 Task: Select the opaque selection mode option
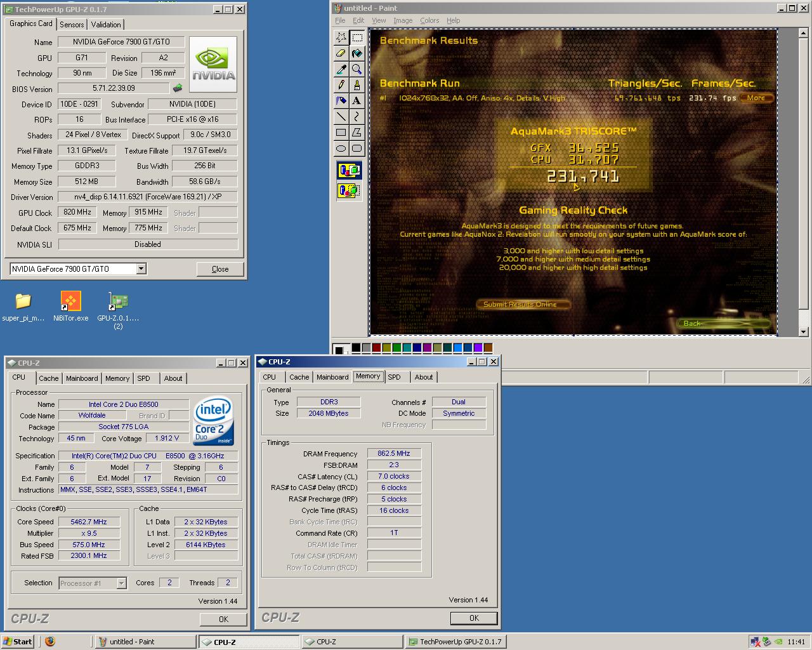pos(349,170)
